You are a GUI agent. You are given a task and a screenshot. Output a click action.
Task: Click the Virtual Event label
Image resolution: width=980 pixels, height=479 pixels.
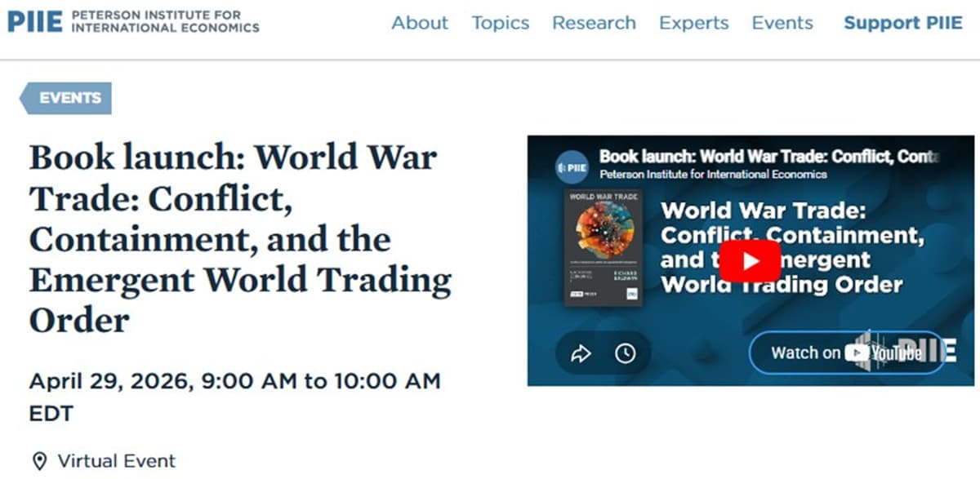pos(116,461)
